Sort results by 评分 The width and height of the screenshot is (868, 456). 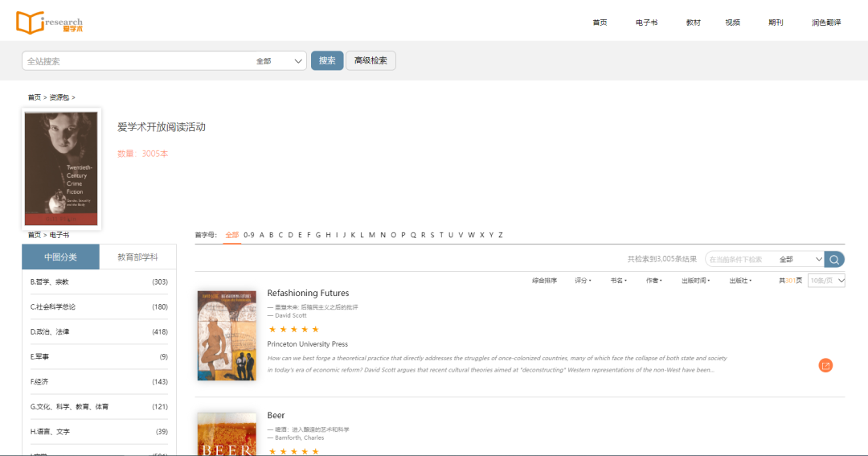(x=582, y=281)
